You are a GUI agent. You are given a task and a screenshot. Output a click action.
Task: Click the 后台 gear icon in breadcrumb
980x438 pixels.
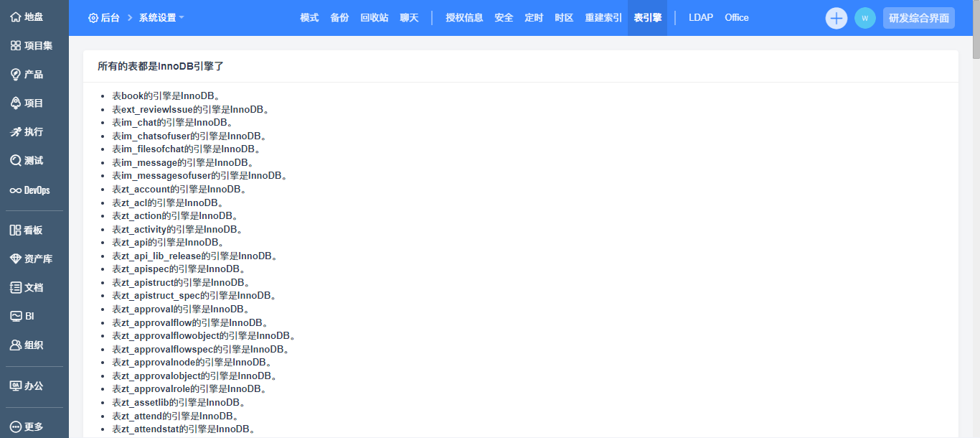coord(93,18)
